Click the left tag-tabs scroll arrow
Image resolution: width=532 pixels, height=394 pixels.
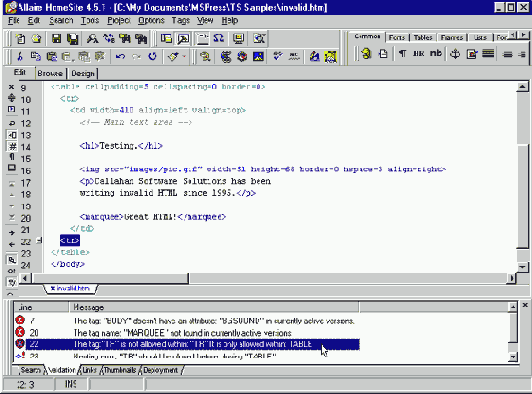513,35
